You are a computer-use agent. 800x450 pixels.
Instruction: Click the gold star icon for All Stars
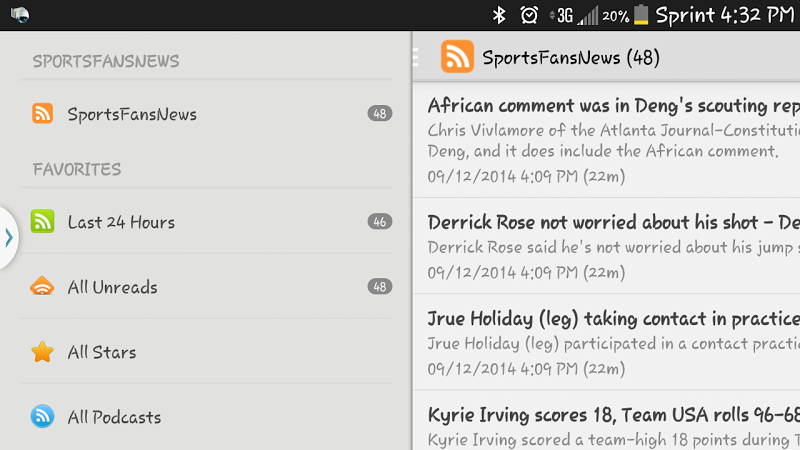click(x=42, y=352)
